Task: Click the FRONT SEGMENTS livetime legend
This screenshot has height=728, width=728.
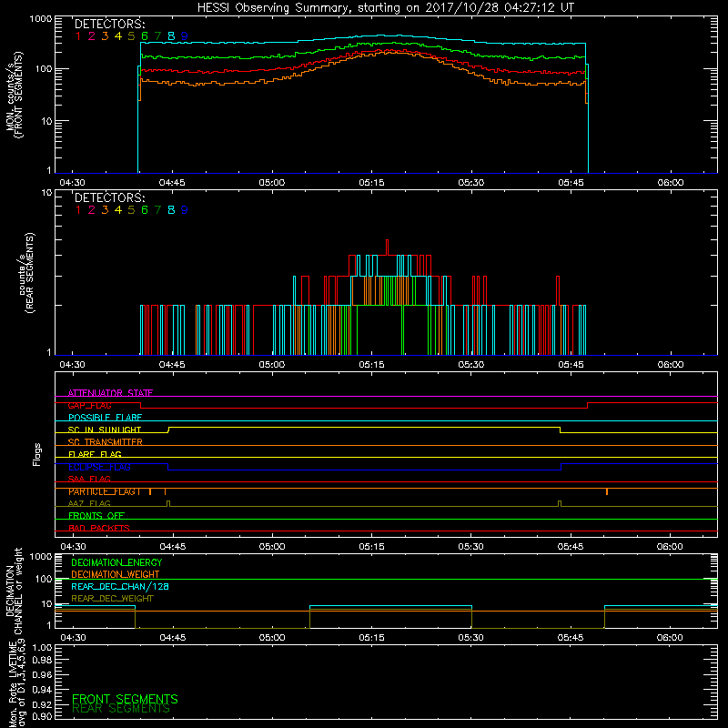Action: (125, 699)
